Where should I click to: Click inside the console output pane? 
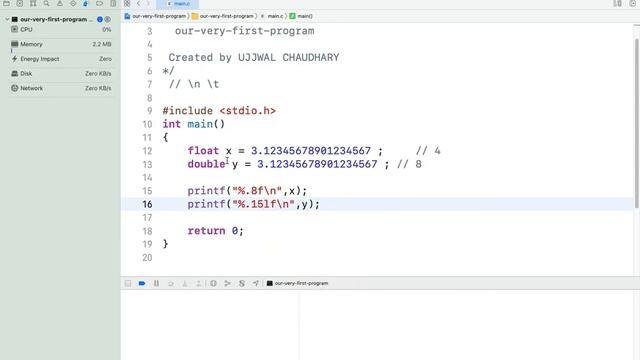(x=469, y=325)
